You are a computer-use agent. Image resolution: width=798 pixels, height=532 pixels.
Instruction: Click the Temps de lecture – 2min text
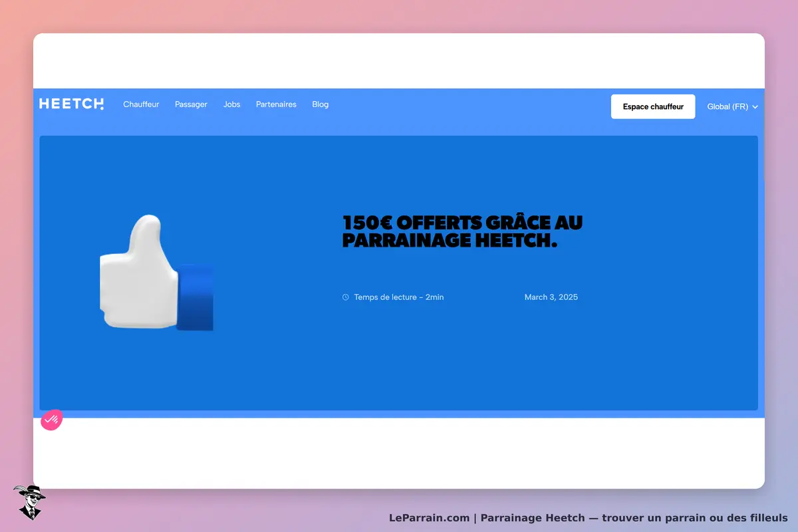click(x=399, y=297)
